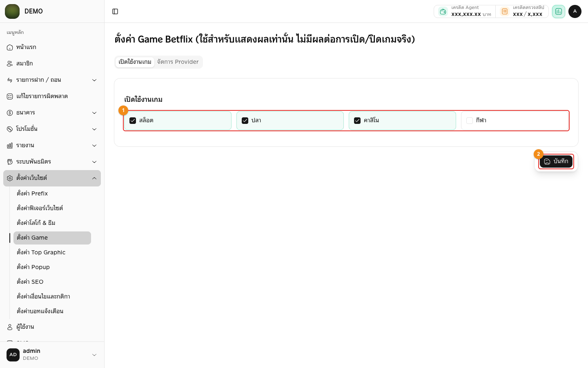588x368 pixels.
Task: Open the admin account dropdown chevron
Action: point(94,355)
